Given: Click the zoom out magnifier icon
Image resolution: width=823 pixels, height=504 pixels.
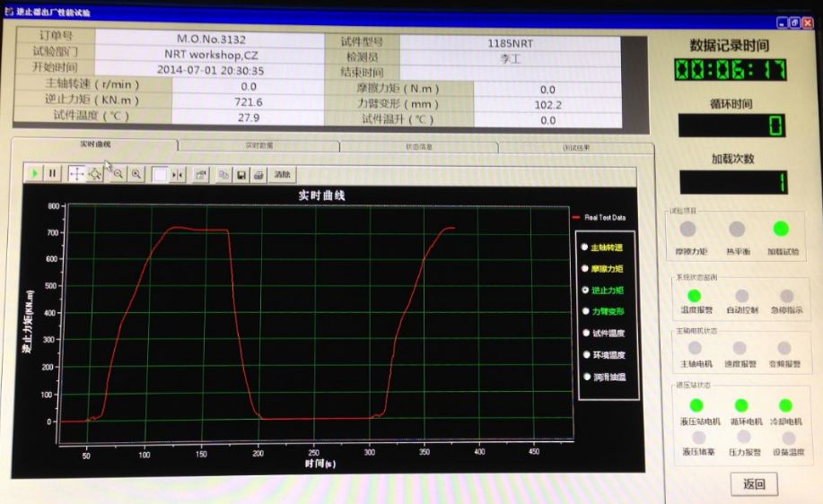Looking at the screenshot, I should pyautogui.click(x=118, y=174).
